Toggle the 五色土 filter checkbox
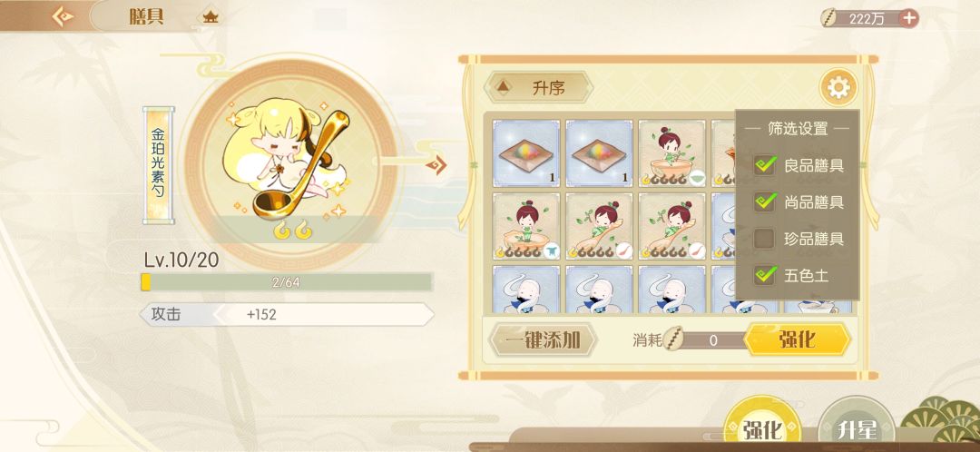The width and height of the screenshot is (980, 452). [765, 274]
